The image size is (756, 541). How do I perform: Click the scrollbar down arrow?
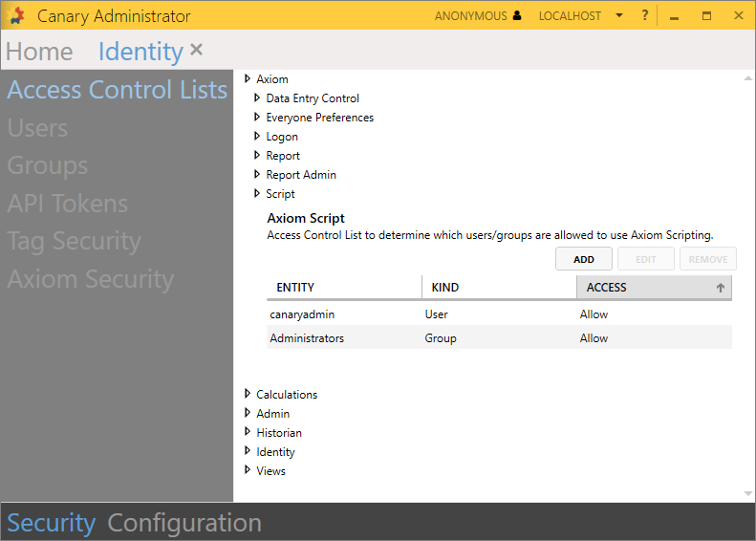click(x=747, y=493)
